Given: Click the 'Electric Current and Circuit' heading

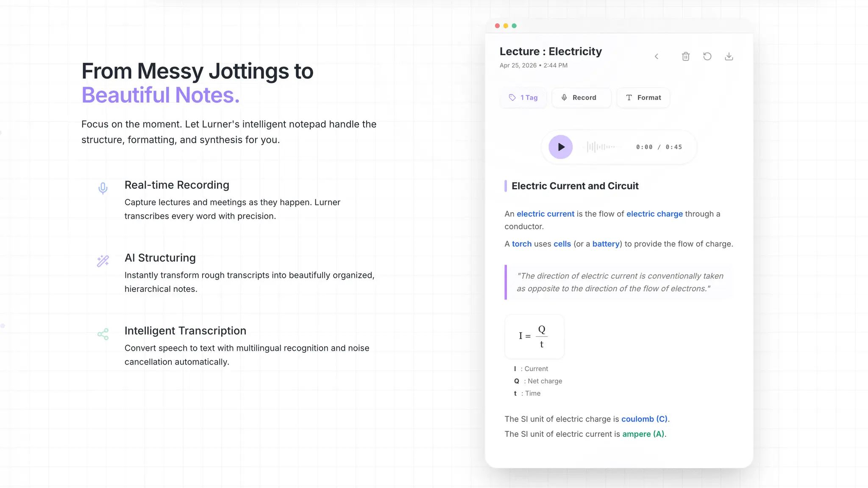Looking at the screenshot, I should 575,186.
